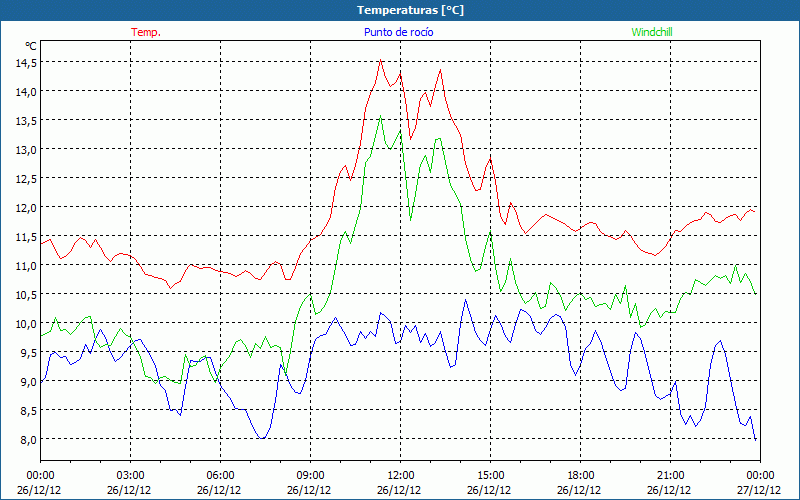Click the 09:00 time axis label
Image resolution: width=800 pixels, height=500 pixels.
click(x=310, y=476)
